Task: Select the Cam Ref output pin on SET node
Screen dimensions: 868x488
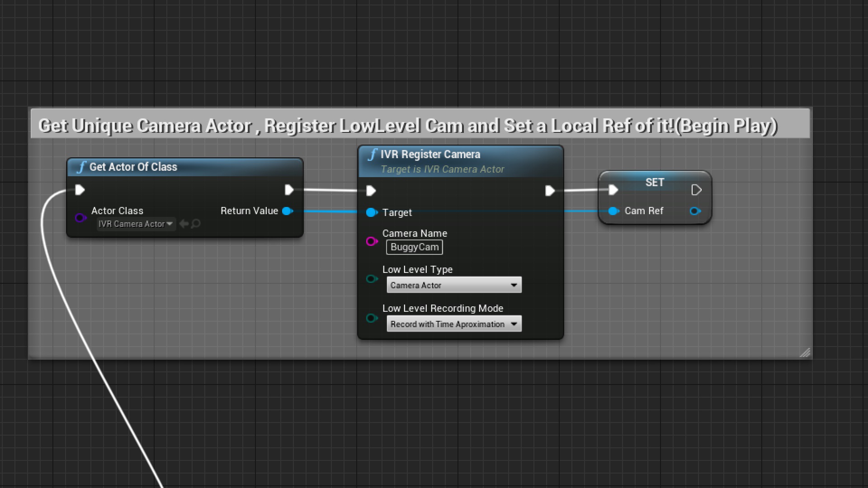Action: coord(695,211)
